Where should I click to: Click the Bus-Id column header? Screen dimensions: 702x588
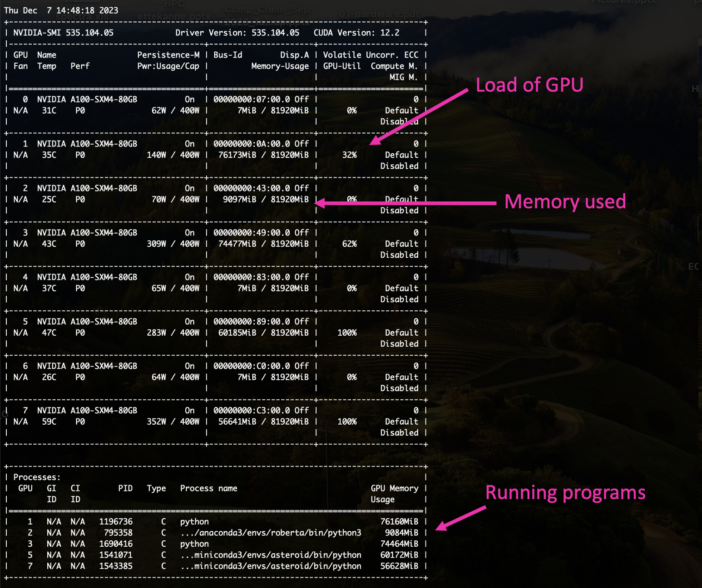coord(228,55)
